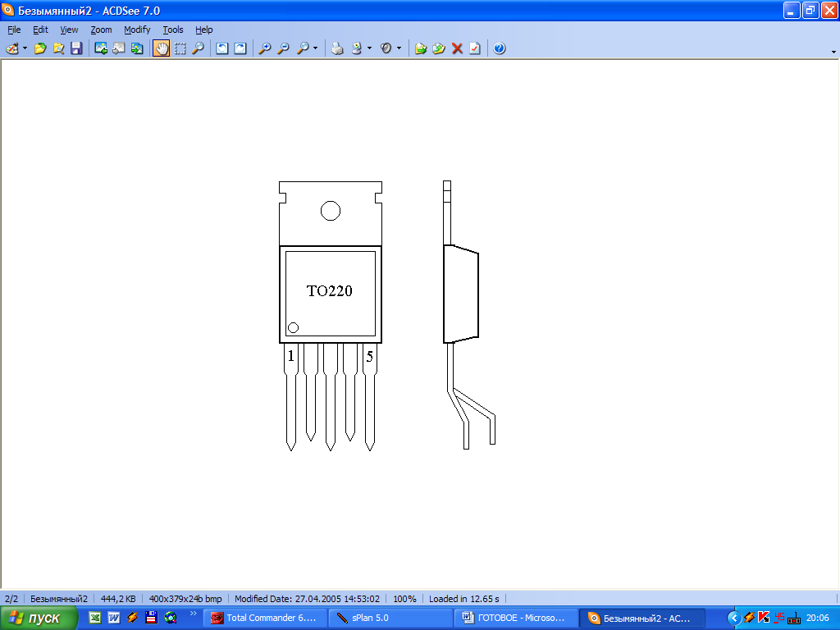Image resolution: width=840 pixels, height=630 pixels.
Task: Launch Excel from quick launch
Action: (x=95, y=618)
